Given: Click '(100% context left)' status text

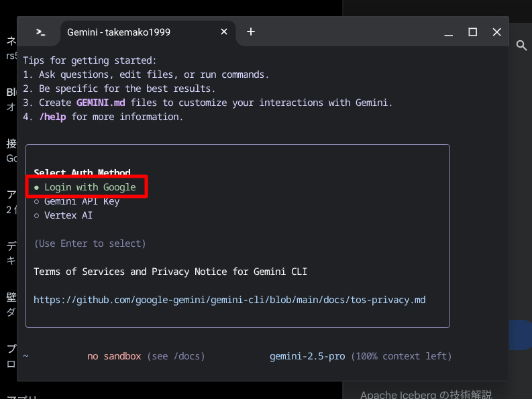Looking at the screenshot, I should [x=401, y=356].
